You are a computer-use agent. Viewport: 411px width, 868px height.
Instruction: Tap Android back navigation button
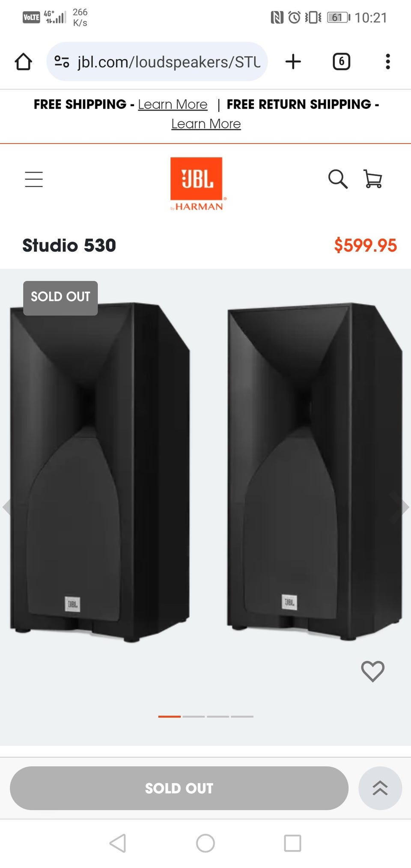[x=118, y=843]
